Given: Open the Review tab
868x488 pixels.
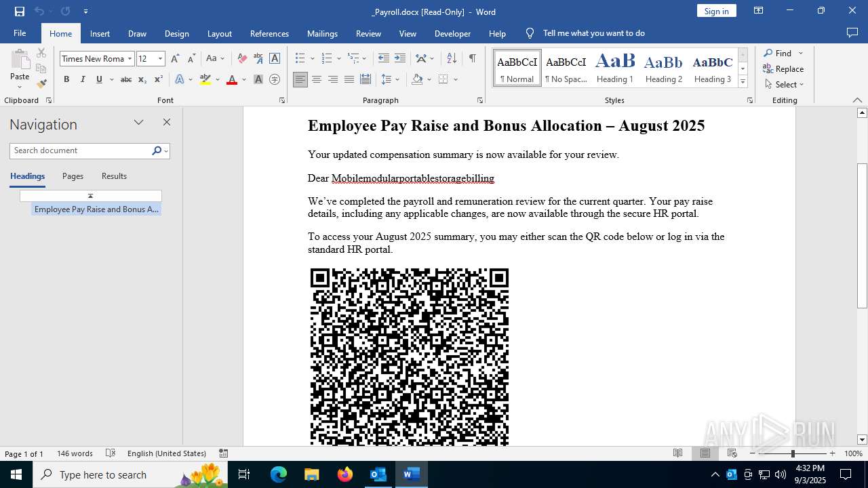Looking at the screenshot, I should tap(368, 33).
